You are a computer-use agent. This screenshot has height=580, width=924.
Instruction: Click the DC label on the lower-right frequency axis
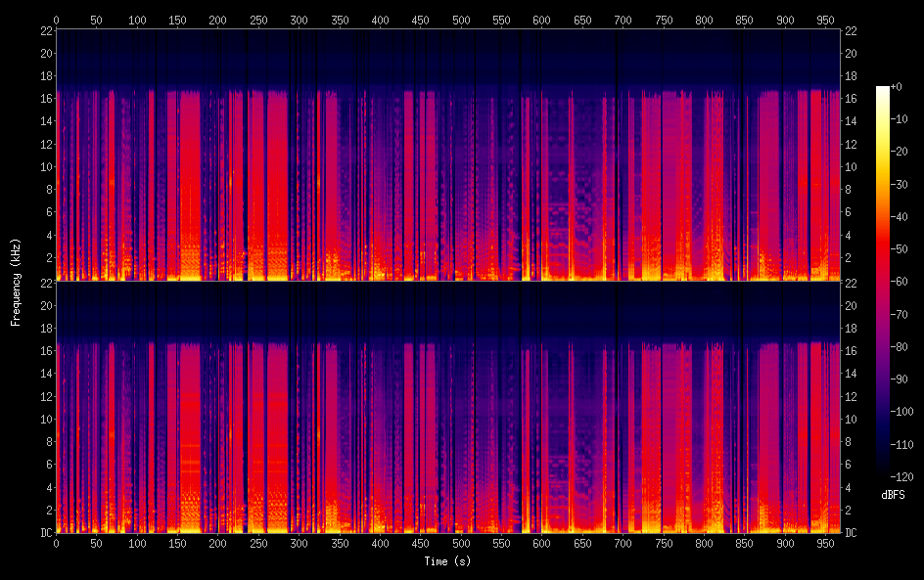tap(852, 532)
